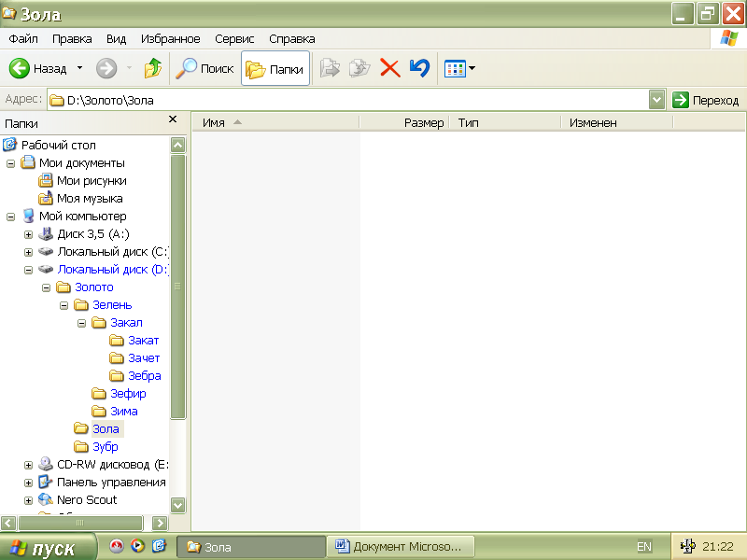Viewport: 747px width, 560px height.
Task: Select the Зубр folder
Action: [x=106, y=447]
